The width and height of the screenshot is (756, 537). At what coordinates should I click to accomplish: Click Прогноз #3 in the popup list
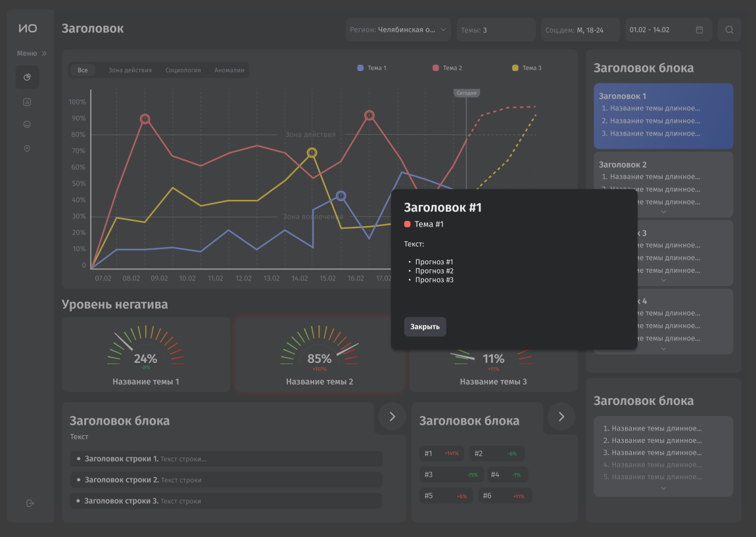click(434, 279)
